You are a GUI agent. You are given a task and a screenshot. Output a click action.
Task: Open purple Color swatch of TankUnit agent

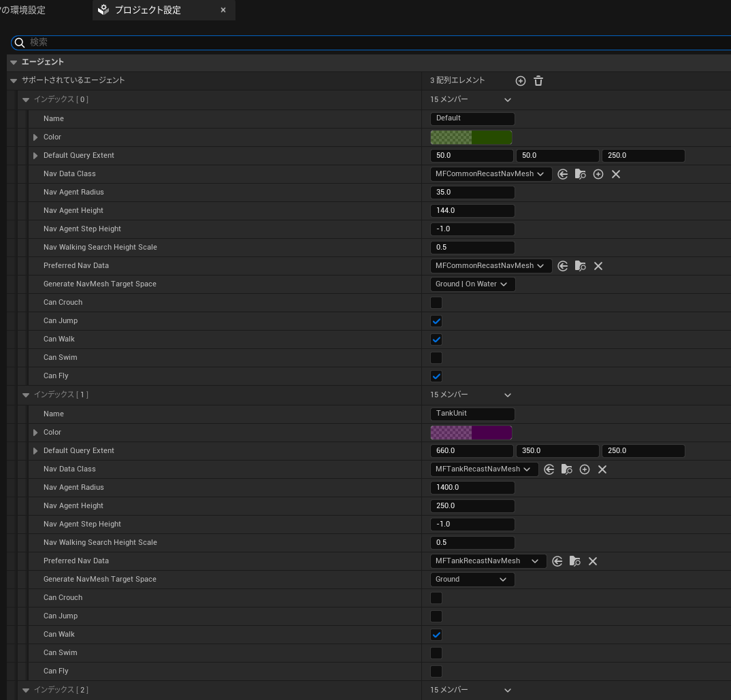(x=471, y=433)
